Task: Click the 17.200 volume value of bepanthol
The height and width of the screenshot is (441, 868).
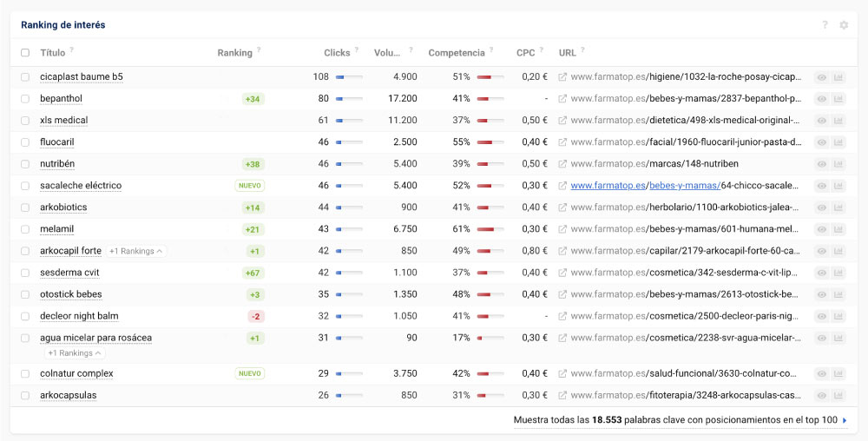Action: [x=403, y=98]
